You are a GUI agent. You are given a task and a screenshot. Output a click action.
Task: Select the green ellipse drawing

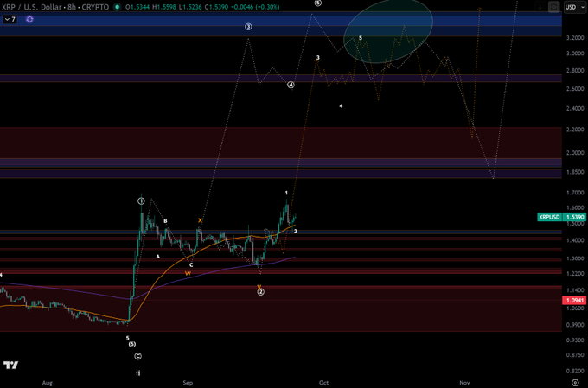click(388, 31)
